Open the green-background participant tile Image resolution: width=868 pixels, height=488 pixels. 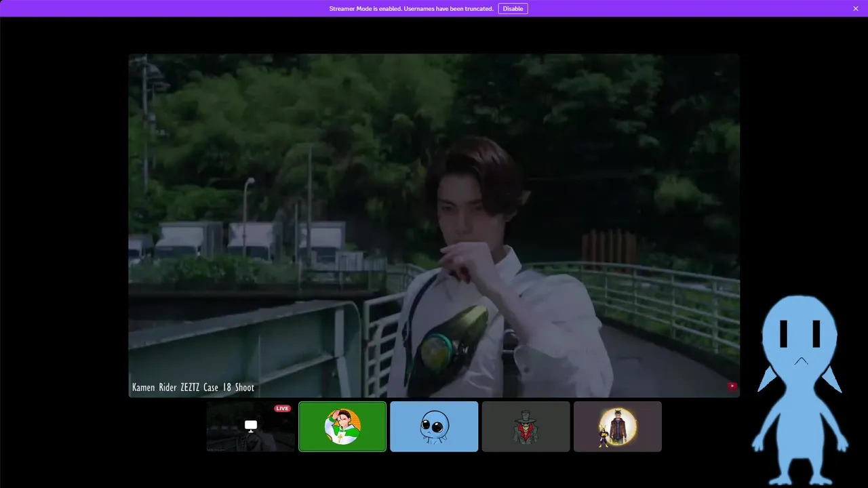point(342,426)
